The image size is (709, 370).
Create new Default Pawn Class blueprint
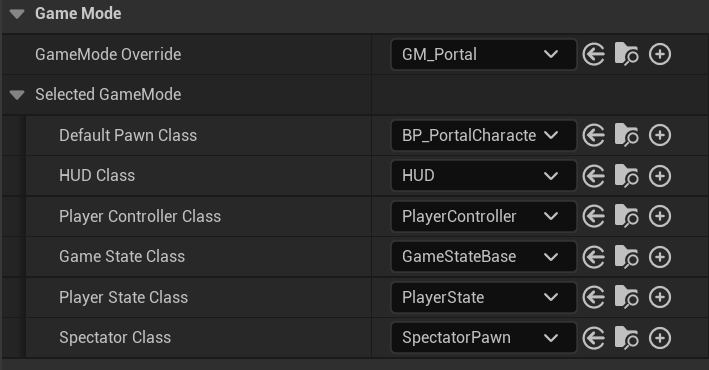(660, 135)
